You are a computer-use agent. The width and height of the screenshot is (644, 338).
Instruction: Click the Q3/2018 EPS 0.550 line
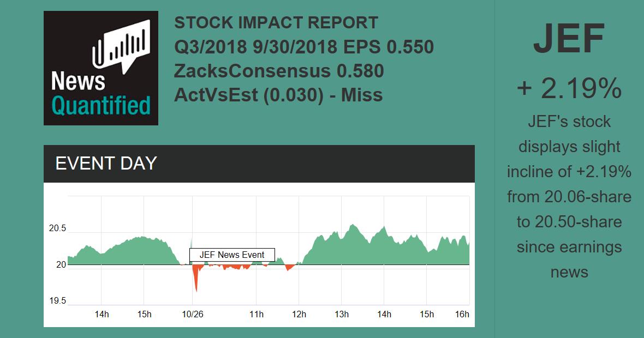coord(304,47)
